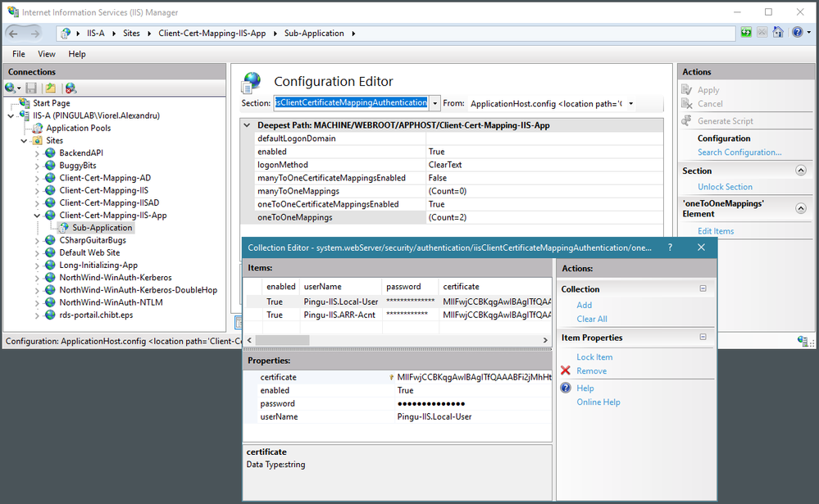This screenshot has width=819, height=504.
Task: Click the question mark in Collection Editor title bar
Action: click(x=670, y=247)
